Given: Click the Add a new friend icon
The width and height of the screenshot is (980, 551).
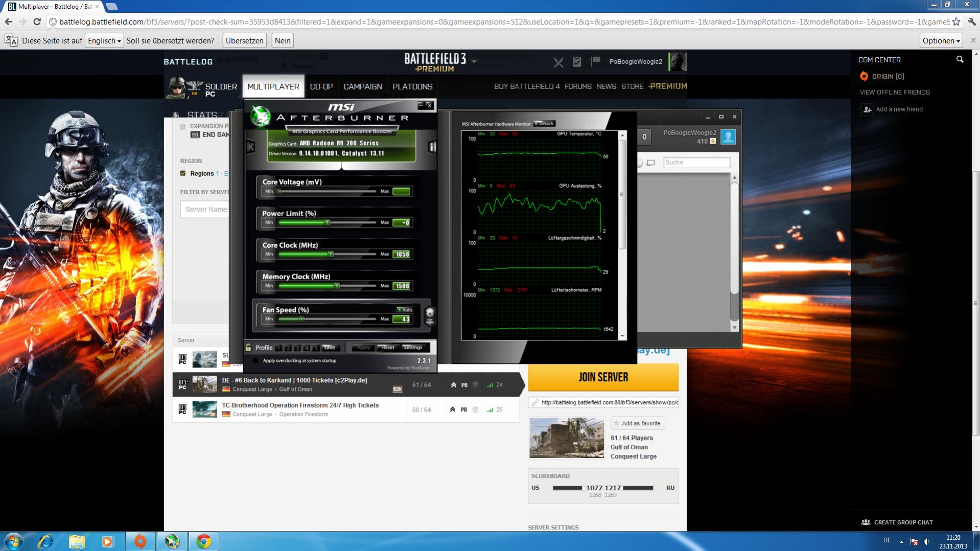Looking at the screenshot, I should (x=867, y=109).
